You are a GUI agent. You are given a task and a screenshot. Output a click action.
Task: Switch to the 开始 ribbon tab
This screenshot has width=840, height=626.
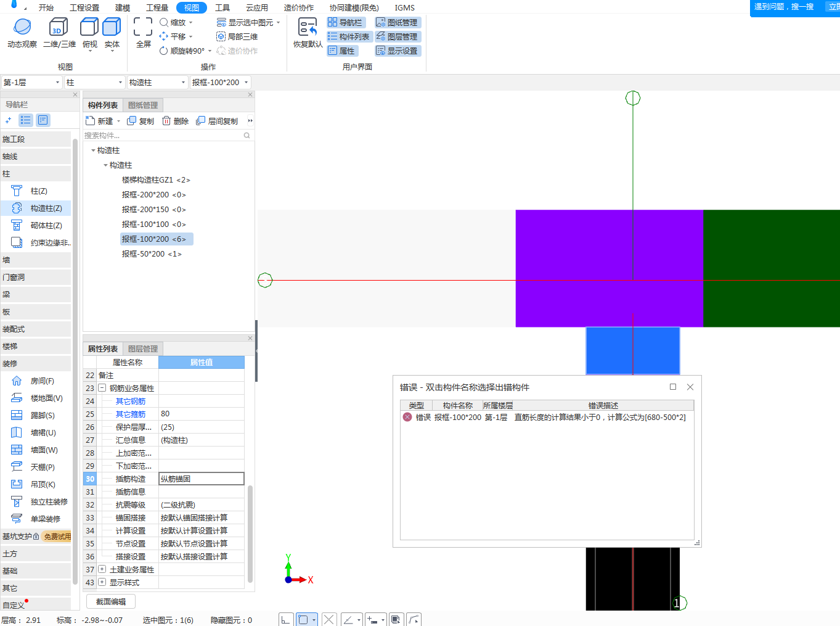(x=46, y=7)
